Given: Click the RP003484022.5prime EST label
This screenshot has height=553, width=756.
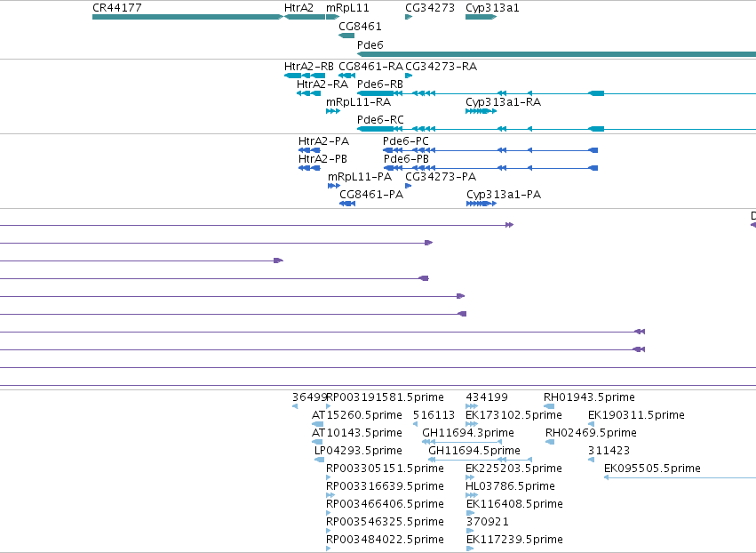Looking at the screenshot, I should point(385,540).
